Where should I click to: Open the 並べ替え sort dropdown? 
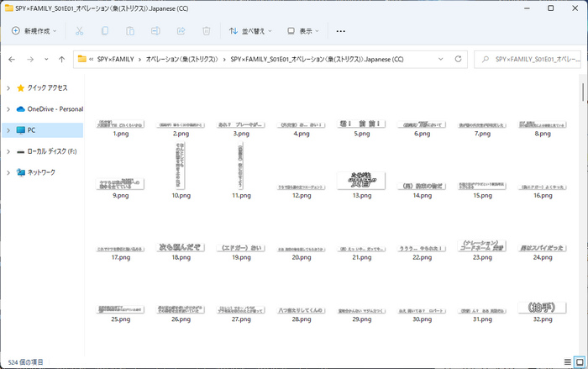[x=250, y=31]
